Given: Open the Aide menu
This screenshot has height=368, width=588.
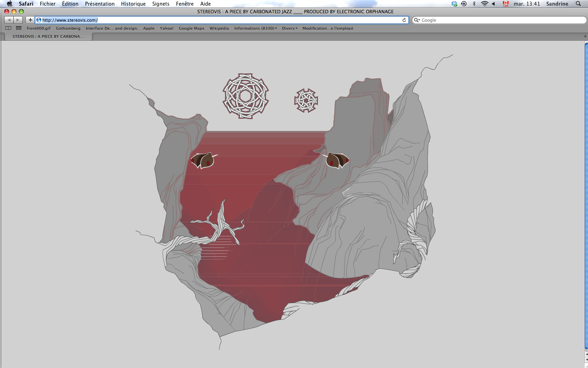Looking at the screenshot, I should pos(205,4).
